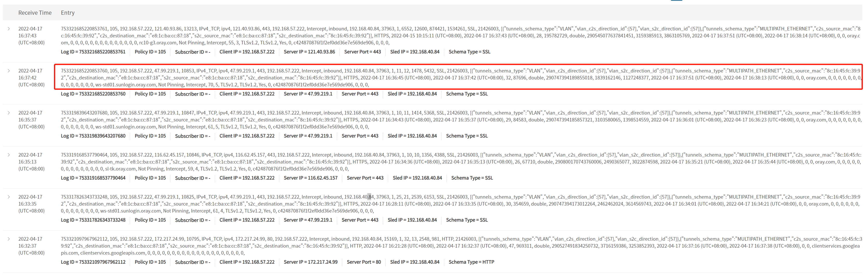Click Server Port = 80 field

pos(364,262)
